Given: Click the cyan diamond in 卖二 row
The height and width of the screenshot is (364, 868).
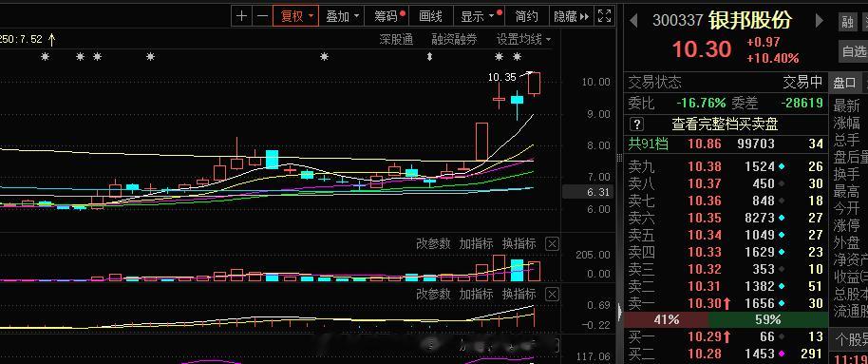Looking at the screenshot, I should [x=782, y=286].
